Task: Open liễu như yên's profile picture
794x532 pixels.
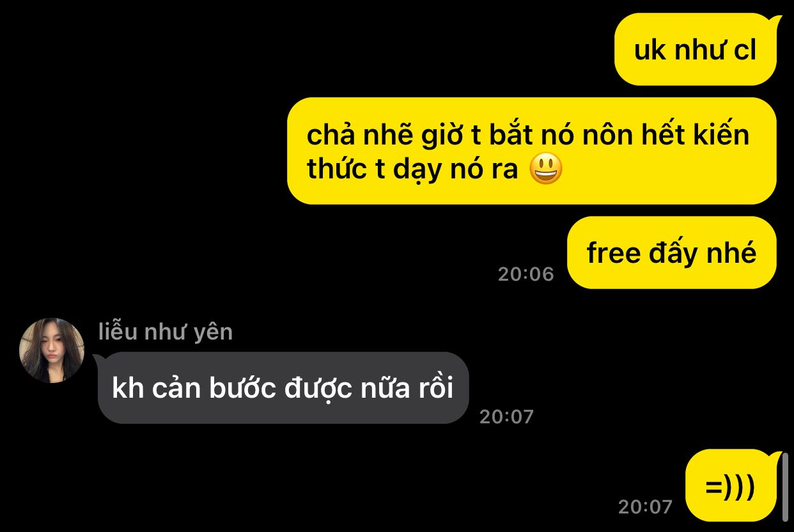Action: 52,350
